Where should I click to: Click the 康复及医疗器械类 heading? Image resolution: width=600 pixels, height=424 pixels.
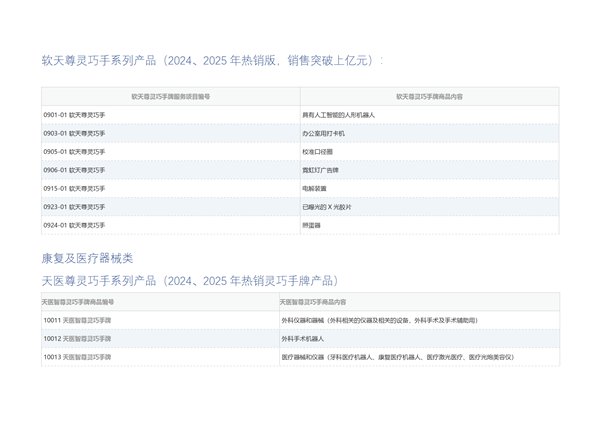87,258
